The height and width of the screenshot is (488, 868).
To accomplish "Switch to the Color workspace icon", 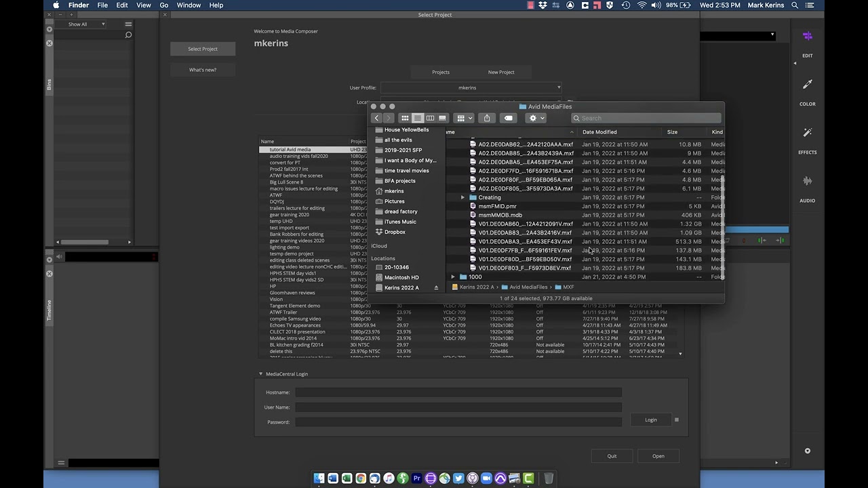I will (807, 85).
